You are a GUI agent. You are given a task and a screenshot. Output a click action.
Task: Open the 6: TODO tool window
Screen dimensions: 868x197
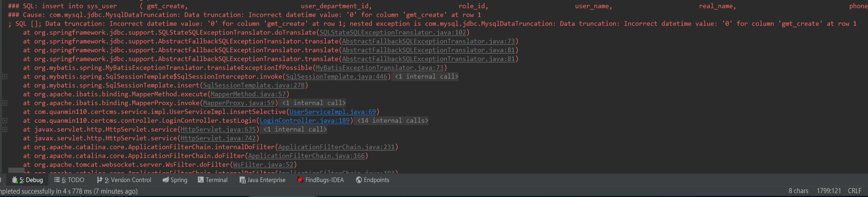(69, 180)
